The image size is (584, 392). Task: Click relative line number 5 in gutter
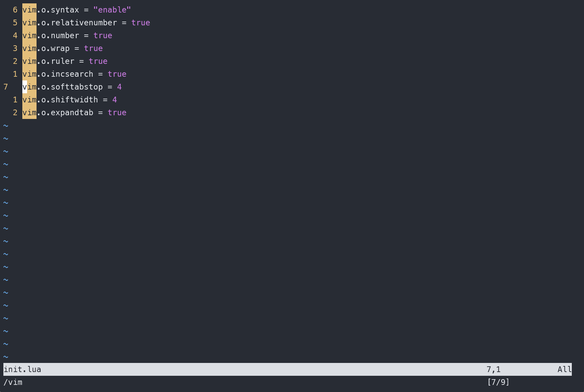pyautogui.click(x=15, y=23)
